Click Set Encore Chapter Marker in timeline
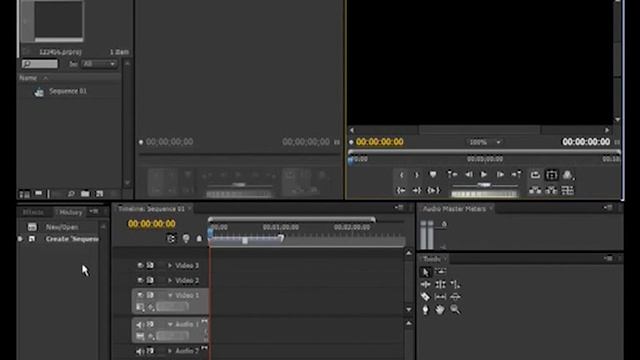Screen dimensions: 640x360 pyautogui.click(x=186, y=239)
